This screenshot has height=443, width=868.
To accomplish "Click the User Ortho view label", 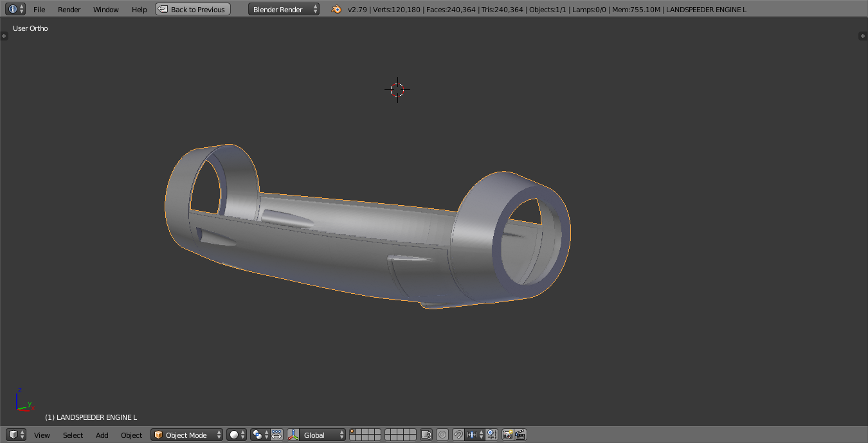I will pos(30,28).
